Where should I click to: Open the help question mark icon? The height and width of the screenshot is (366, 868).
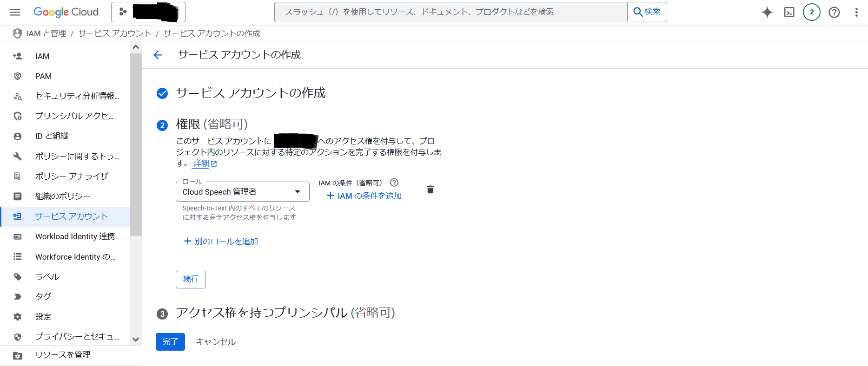click(835, 12)
